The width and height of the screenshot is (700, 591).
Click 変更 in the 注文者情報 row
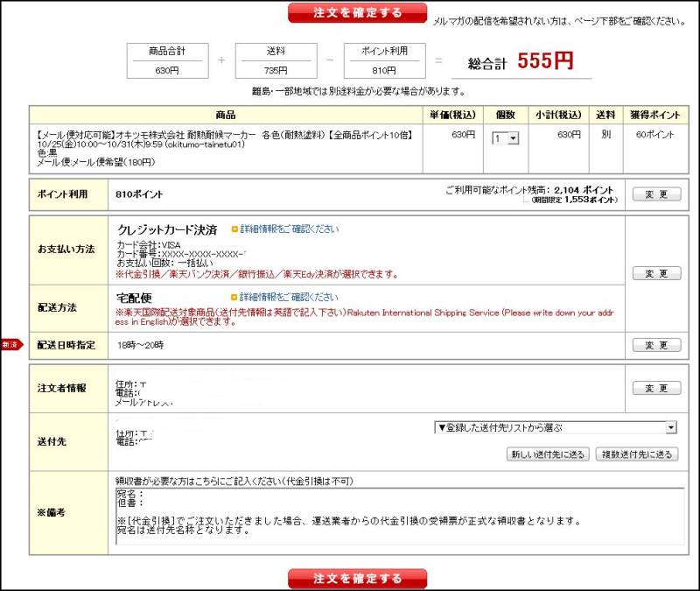[x=656, y=388]
